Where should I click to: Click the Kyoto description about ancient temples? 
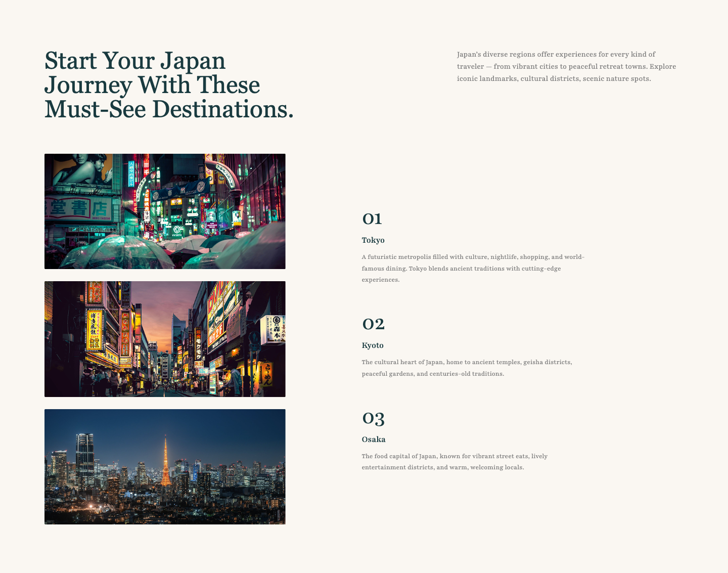click(467, 368)
